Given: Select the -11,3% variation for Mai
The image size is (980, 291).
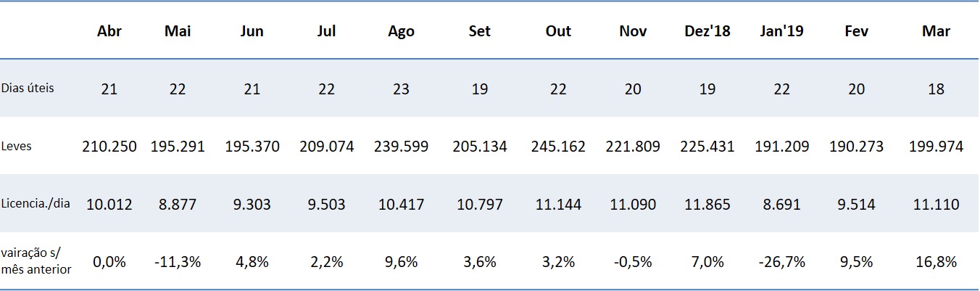Looking at the screenshot, I should pyautogui.click(x=178, y=262).
